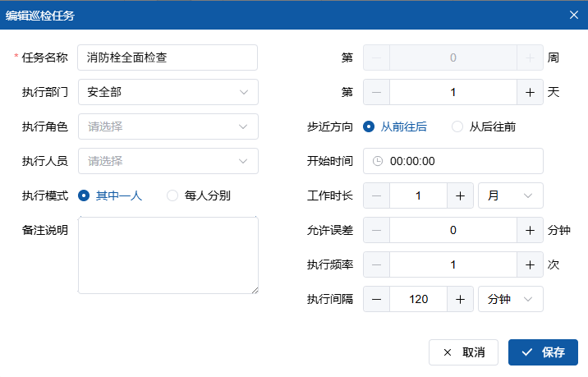Click the clock icon in 开始时间 field
Image resolution: width=588 pixels, height=377 pixels.
[x=378, y=161]
